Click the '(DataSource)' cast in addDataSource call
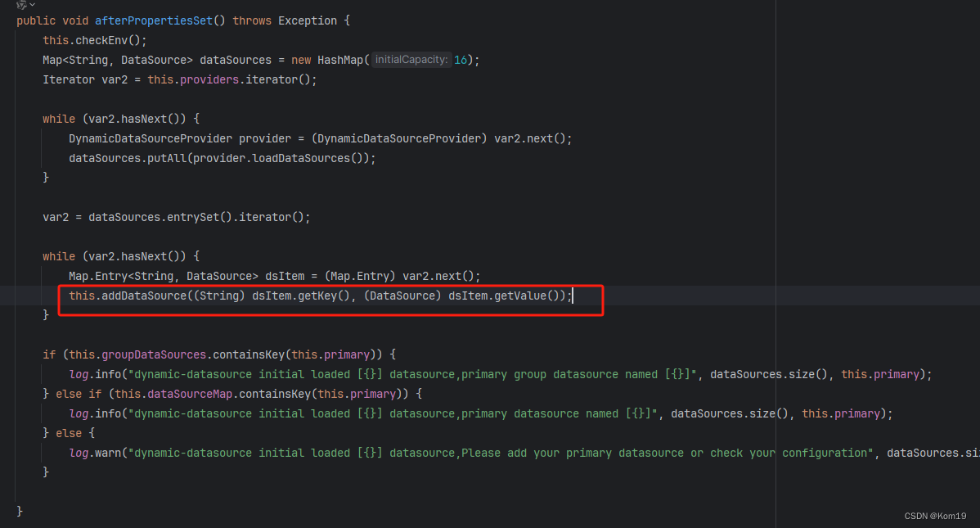This screenshot has width=980, height=528. (402, 296)
